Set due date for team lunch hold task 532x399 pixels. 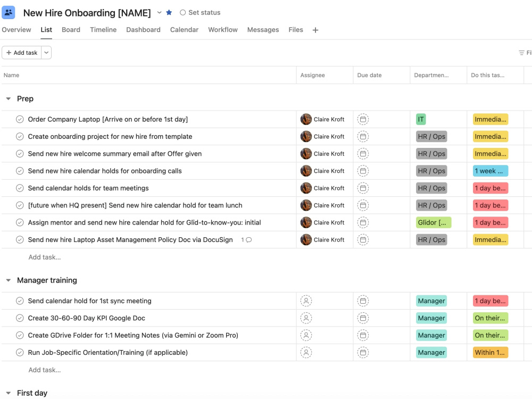tap(363, 205)
